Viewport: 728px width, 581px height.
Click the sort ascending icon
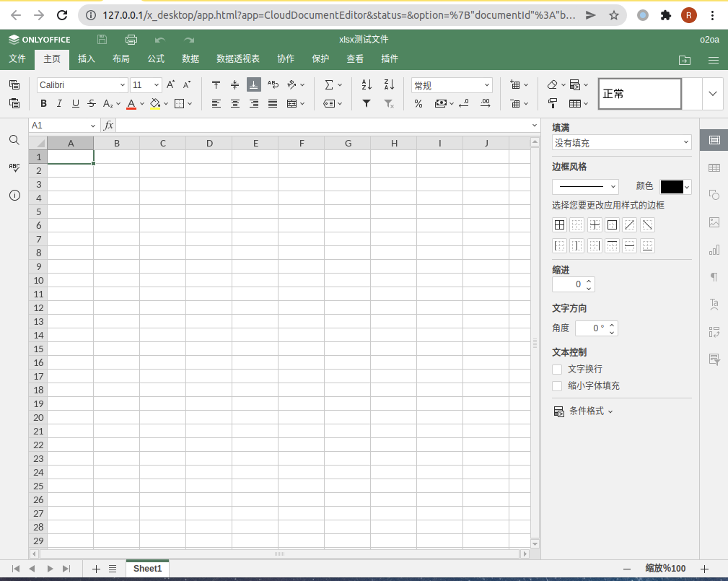tap(367, 85)
